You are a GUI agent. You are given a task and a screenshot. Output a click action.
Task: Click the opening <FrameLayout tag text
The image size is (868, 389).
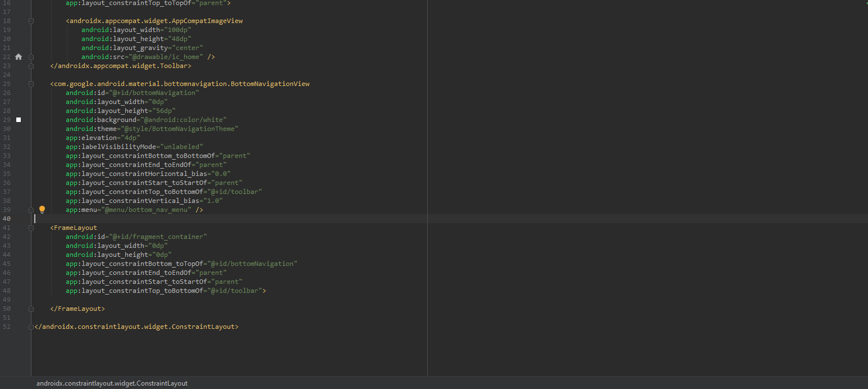coord(74,228)
